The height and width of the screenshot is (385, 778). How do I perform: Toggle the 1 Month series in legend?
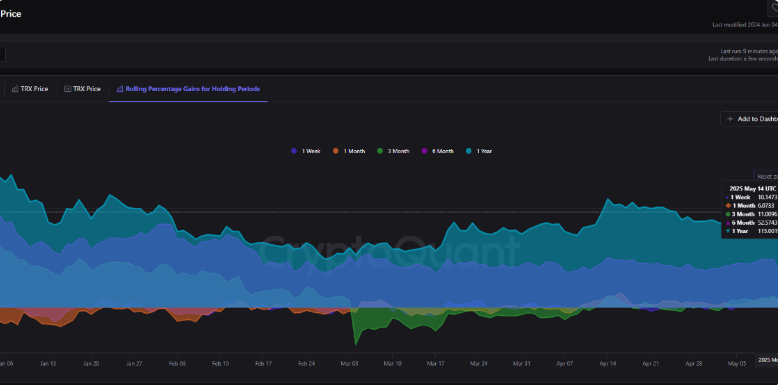pyautogui.click(x=349, y=151)
